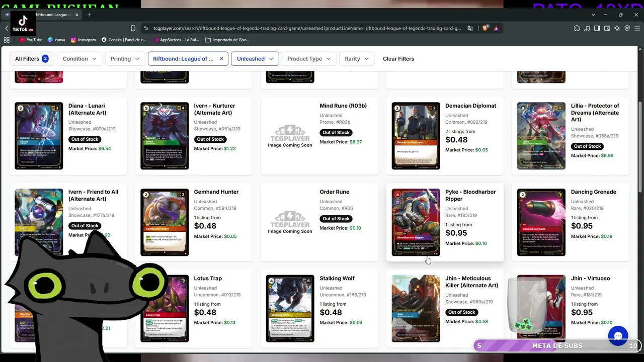Expand the Condition filter dropdown
Screen dimensions: 644x362
(x=79, y=59)
